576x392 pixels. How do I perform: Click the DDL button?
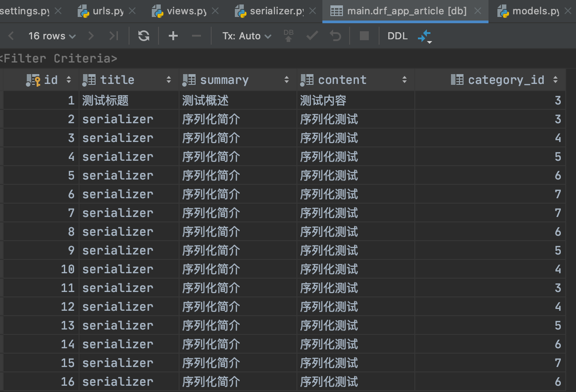[397, 36]
